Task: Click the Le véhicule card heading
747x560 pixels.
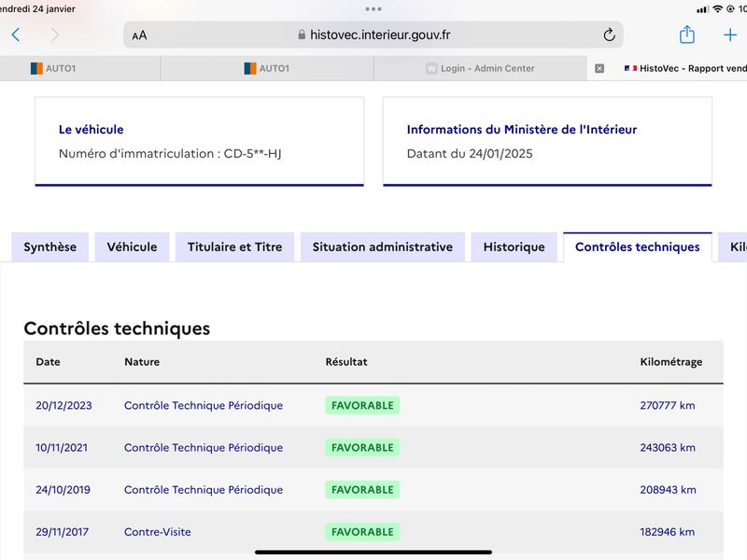Action: [91, 130]
